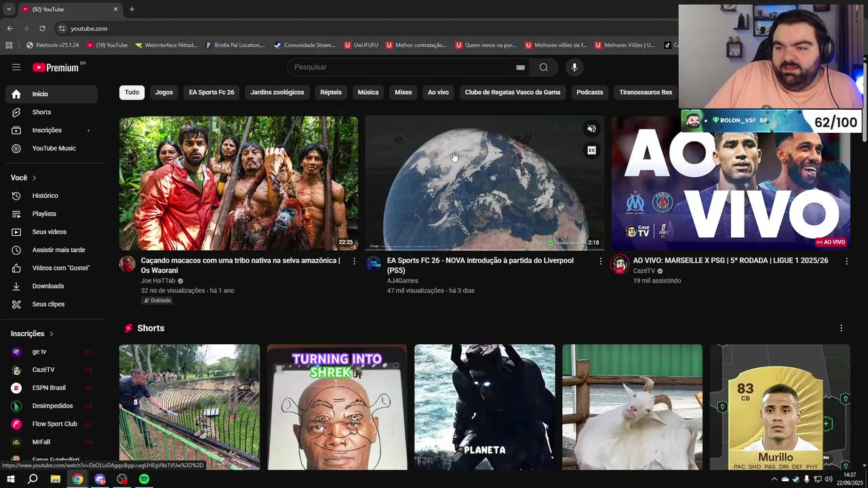Image resolution: width=868 pixels, height=488 pixels.
Task: Open the on-screen keyboard icon in search
Action: click(x=520, y=67)
